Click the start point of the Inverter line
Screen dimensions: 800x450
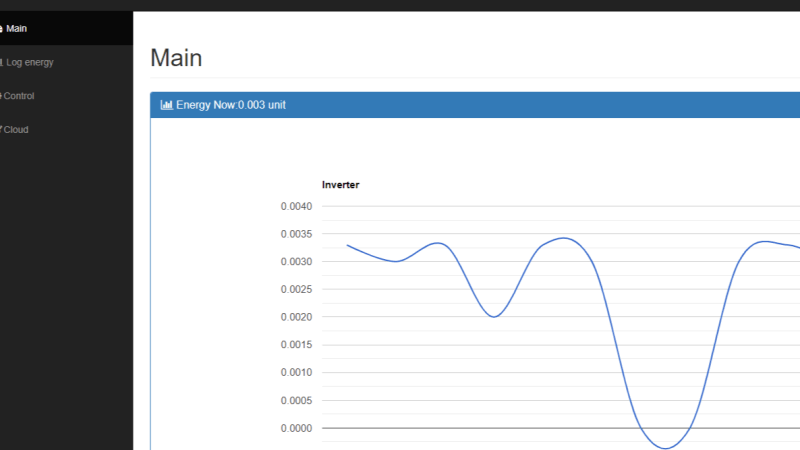(x=348, y=245)
